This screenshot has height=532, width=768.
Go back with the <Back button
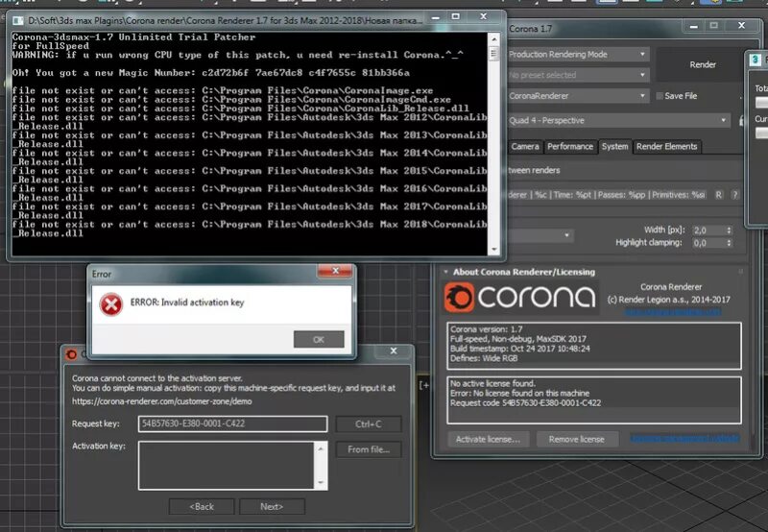pos(202,506)
